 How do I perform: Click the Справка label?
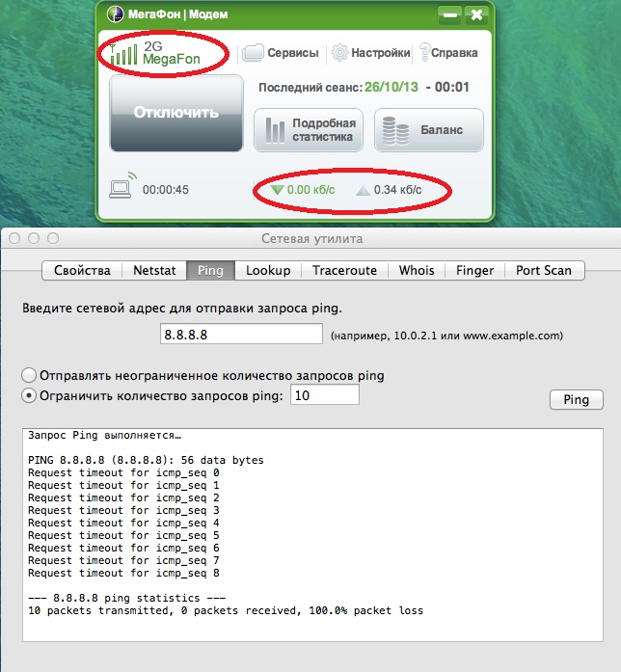tap(454, 53)
